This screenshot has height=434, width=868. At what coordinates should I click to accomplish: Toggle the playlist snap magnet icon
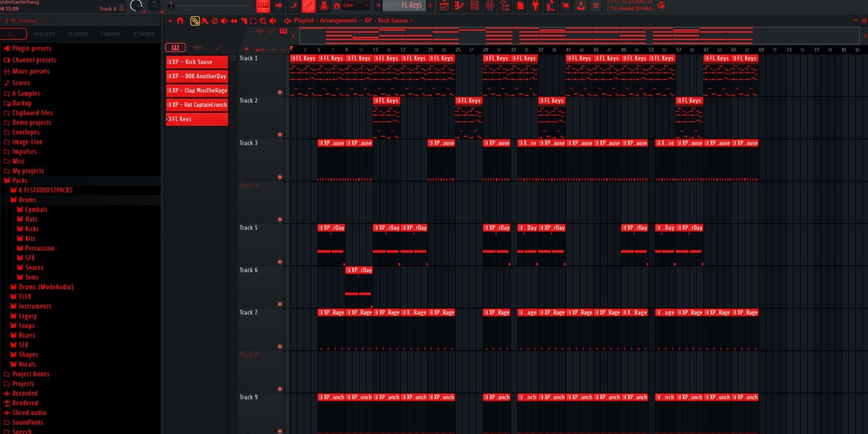pyautogui.click(x=180, y=21)
